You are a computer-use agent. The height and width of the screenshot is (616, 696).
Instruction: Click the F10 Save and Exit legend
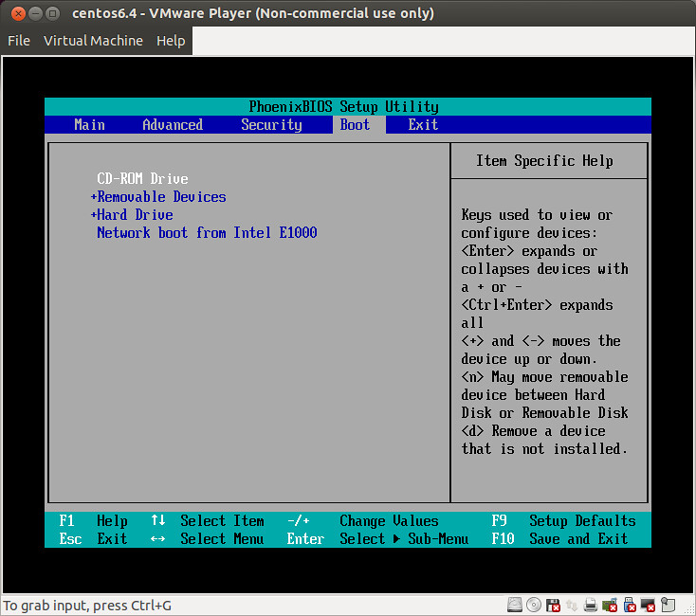559,539
